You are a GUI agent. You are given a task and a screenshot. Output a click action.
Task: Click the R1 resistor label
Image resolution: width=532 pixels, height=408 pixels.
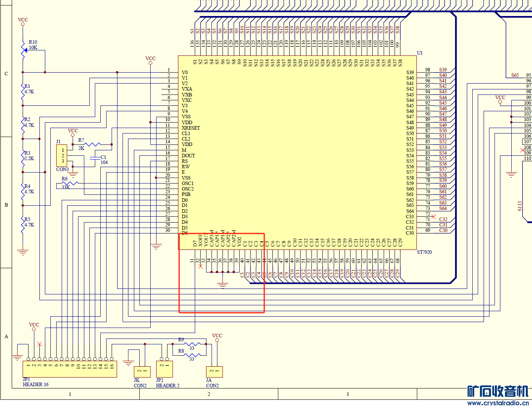(x=27, y=86)
